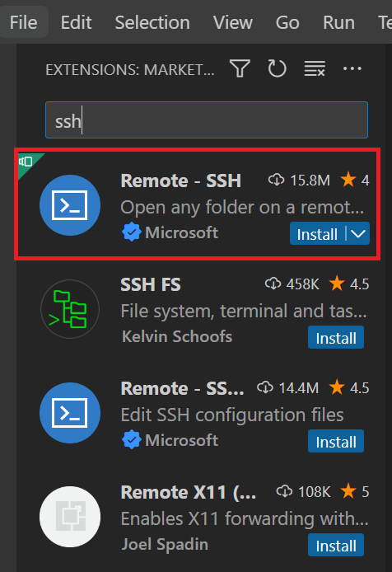Click the Remote X11 placeholder icon
The width and height of the screenshot is (392, 572).
(x=70, y=517)
